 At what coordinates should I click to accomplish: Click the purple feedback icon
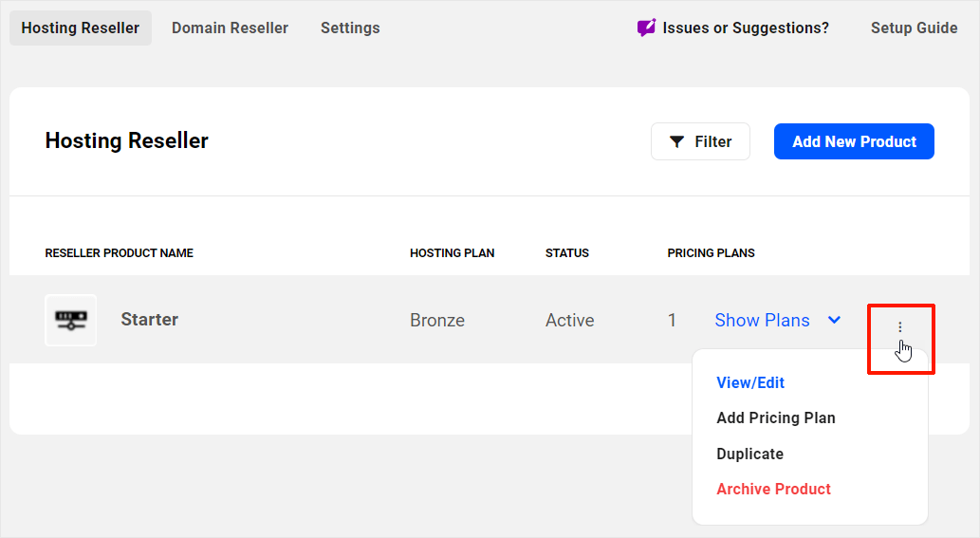click(x=646, y=28)
